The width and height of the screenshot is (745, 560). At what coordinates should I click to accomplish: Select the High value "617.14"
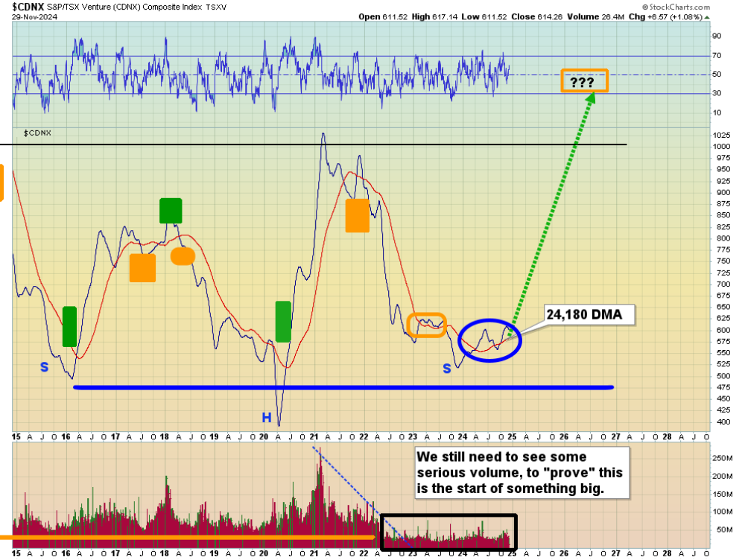pyautogui.click(x=446, y=16)
